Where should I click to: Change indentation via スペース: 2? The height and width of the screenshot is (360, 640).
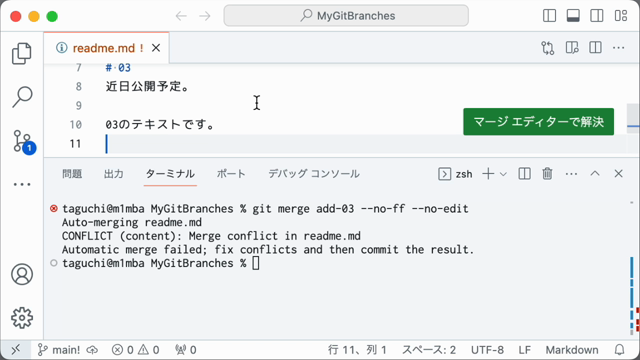[x=429, y=350]
